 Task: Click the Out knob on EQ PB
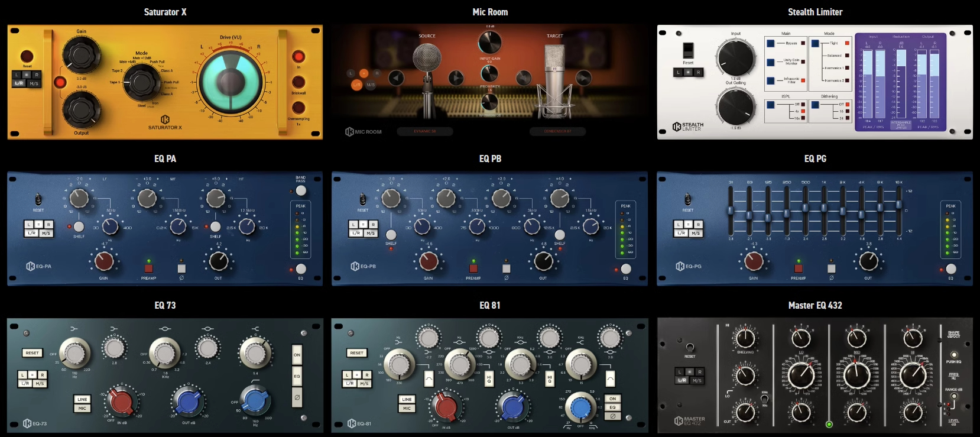tap(543, 260)
